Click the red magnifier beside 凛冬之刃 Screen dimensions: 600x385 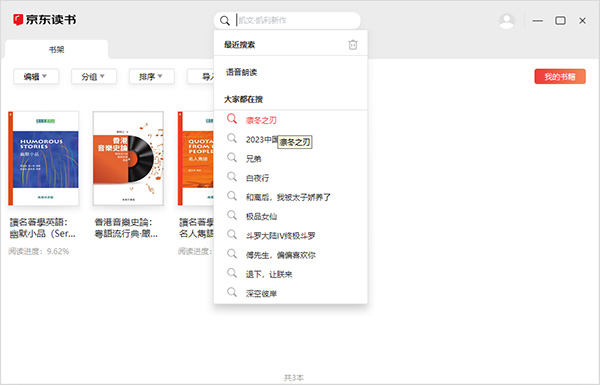[232, 119]
